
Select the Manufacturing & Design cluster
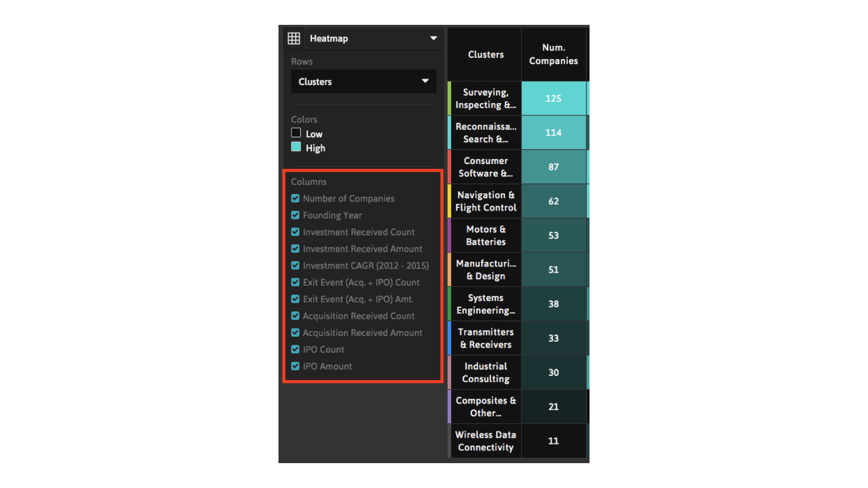(486, 270)
